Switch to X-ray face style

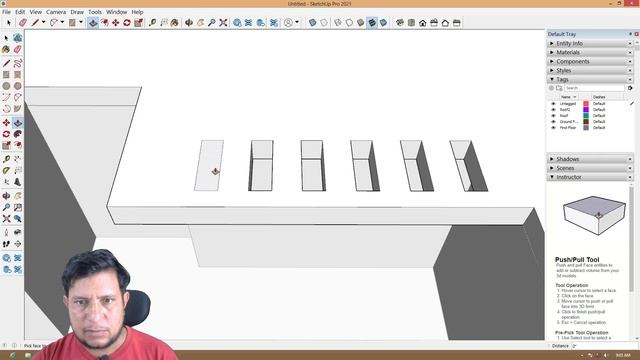click(313, 23)
